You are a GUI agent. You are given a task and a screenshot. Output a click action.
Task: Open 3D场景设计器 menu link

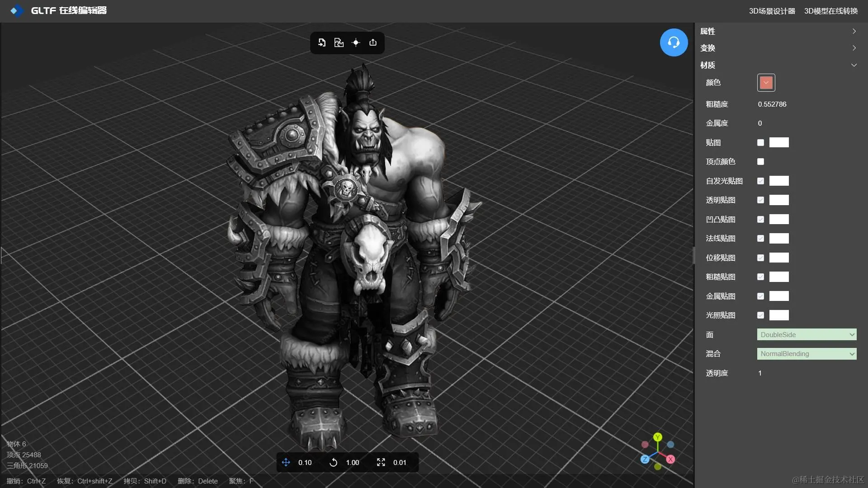click(772, 11)
